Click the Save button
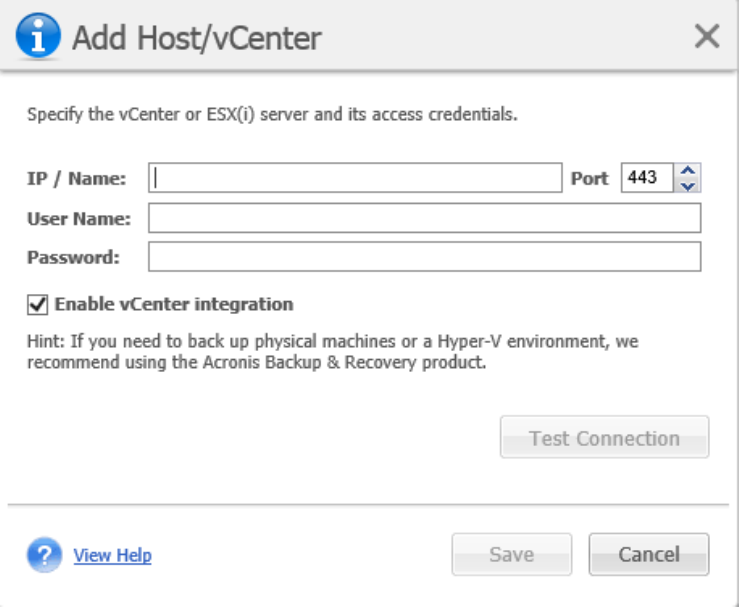The height and width of the screenshot is (607, 739). tap(511, 554)
